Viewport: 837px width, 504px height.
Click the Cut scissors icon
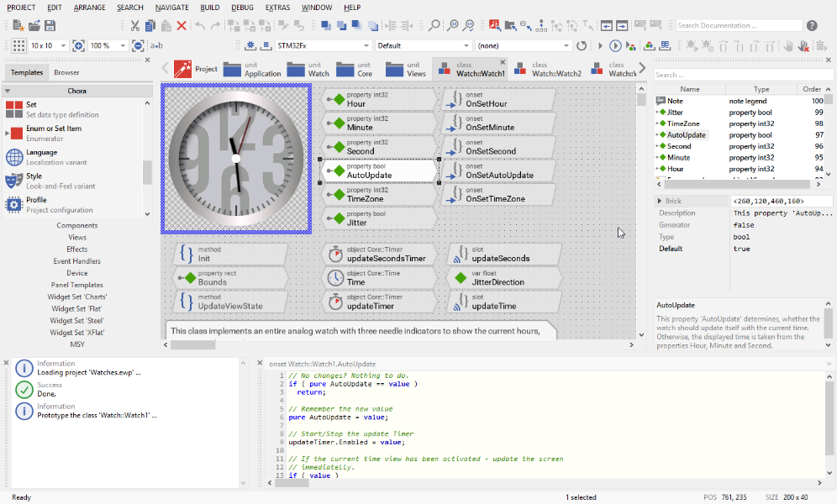tap(135, 25)
